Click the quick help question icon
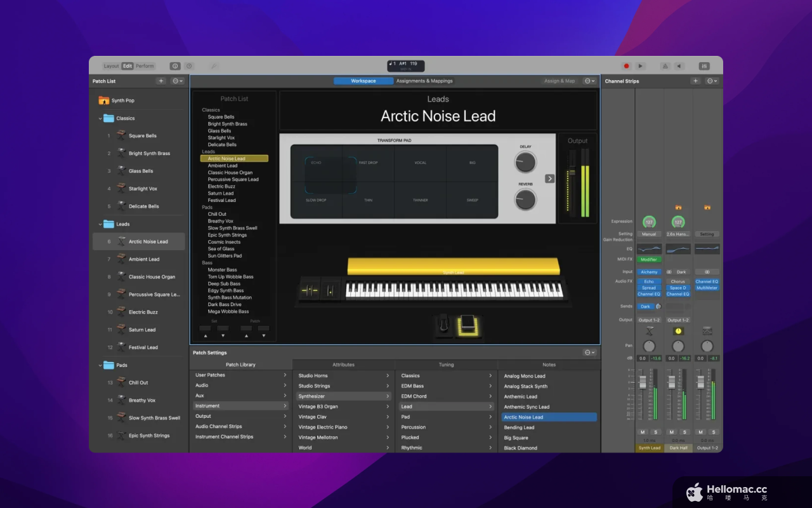 tap(188, 66)
